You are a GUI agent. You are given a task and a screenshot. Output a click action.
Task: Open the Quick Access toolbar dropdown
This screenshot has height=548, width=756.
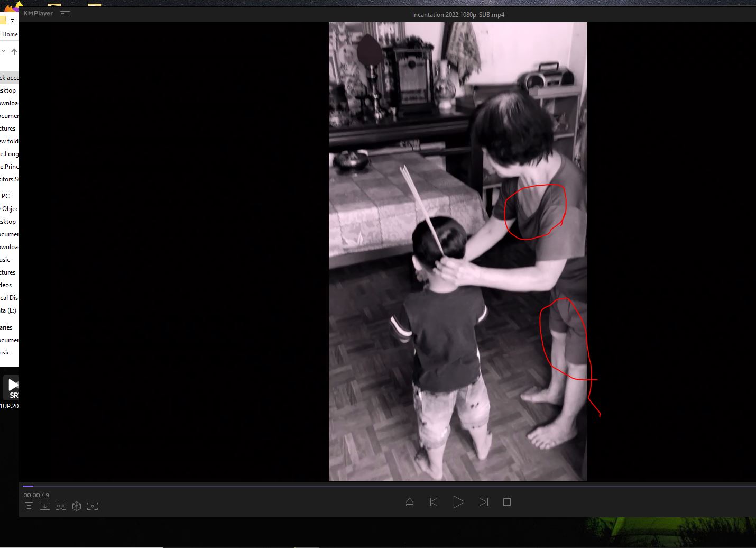[x=12, y=21]
